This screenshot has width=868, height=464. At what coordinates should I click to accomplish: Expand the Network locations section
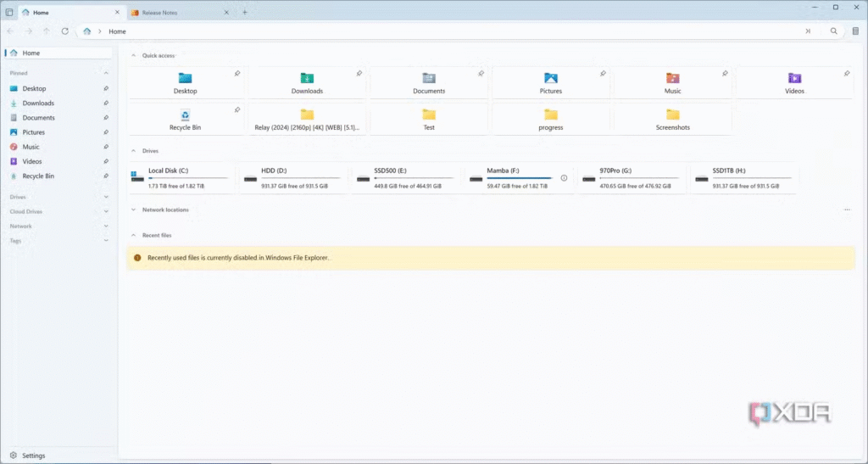[133, 210]
